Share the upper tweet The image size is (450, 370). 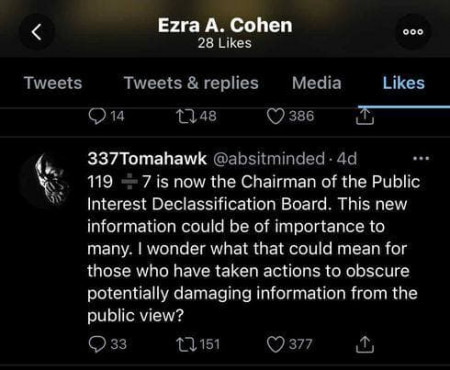365,116
